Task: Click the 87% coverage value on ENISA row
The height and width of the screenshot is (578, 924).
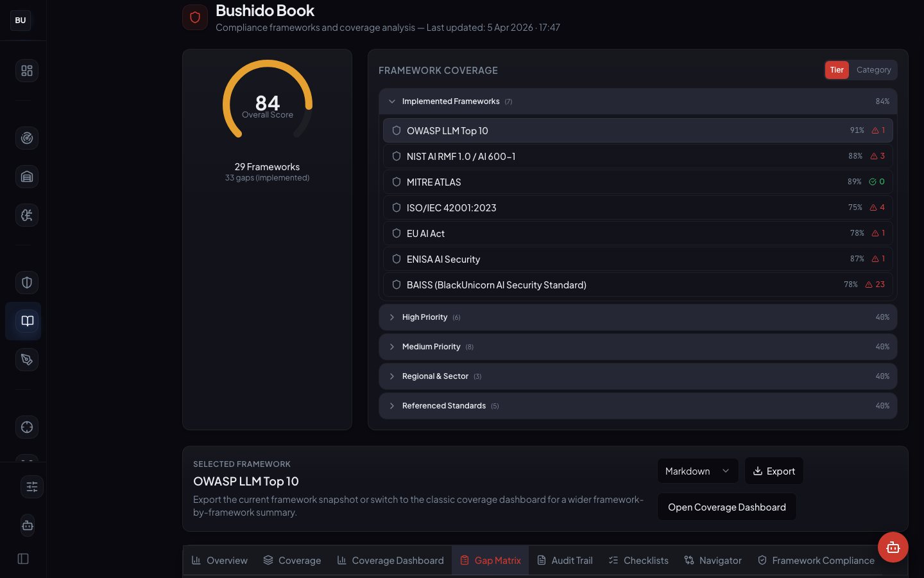Action: click(857, 259)
